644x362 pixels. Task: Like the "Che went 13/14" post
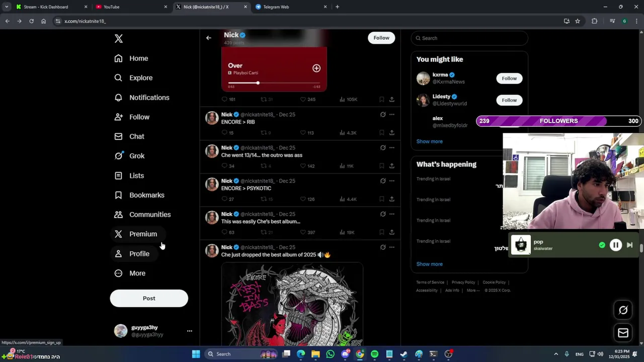(x=307, y=166)
